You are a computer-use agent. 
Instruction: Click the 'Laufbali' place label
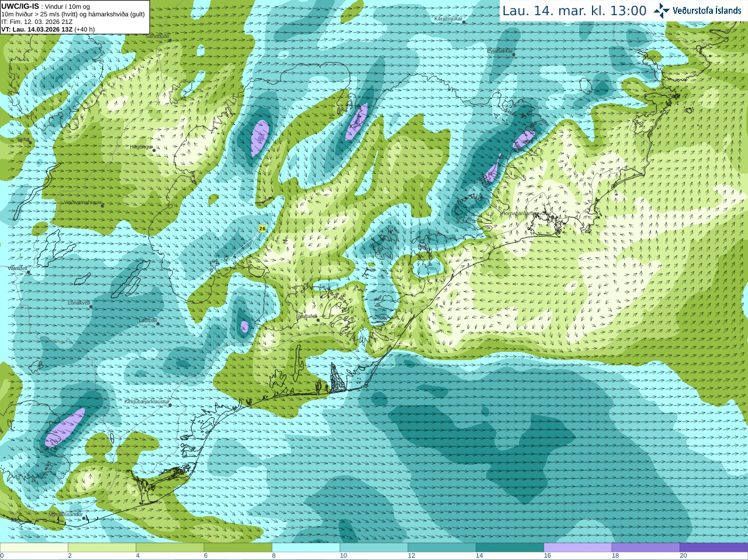[x=147, y=320]
